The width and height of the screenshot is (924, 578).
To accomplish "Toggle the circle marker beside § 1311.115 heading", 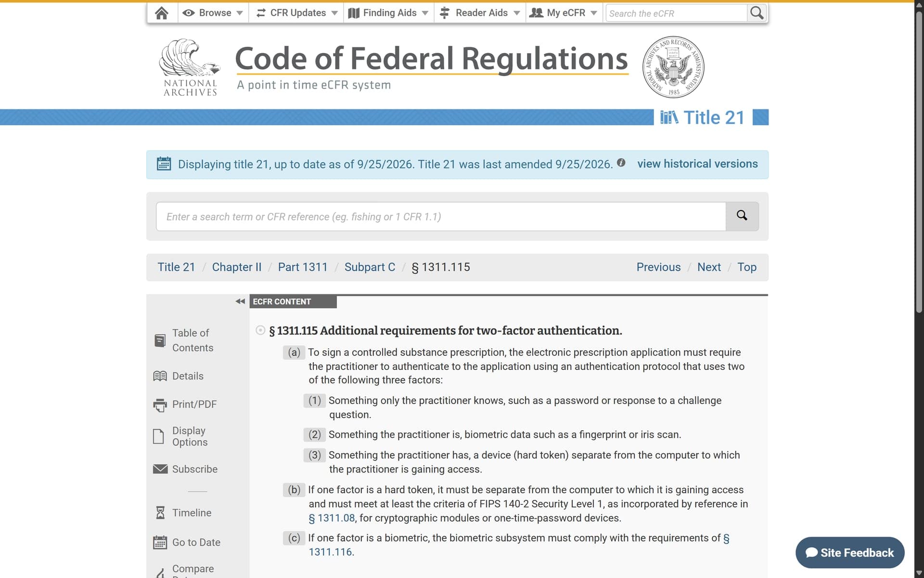I will (260, 330).
